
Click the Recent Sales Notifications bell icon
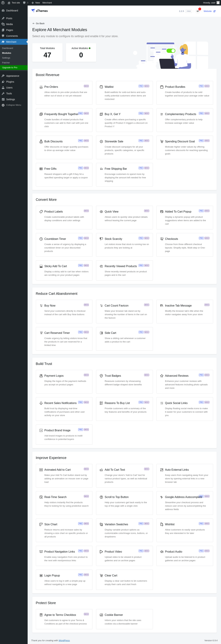pos(41,403)
